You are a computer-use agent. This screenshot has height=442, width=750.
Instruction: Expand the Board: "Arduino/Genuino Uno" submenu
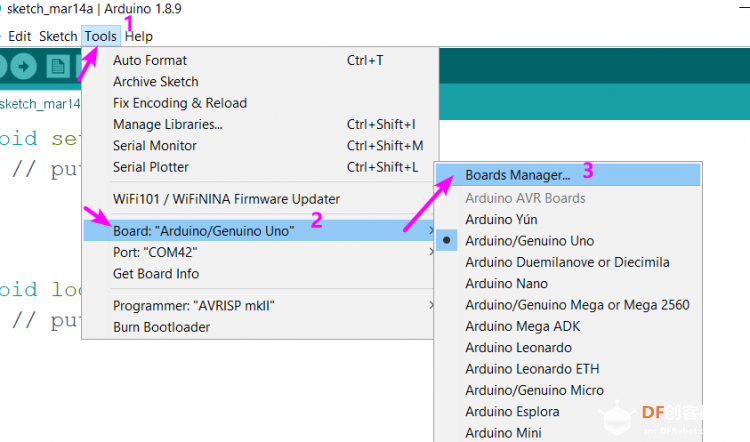260,231
